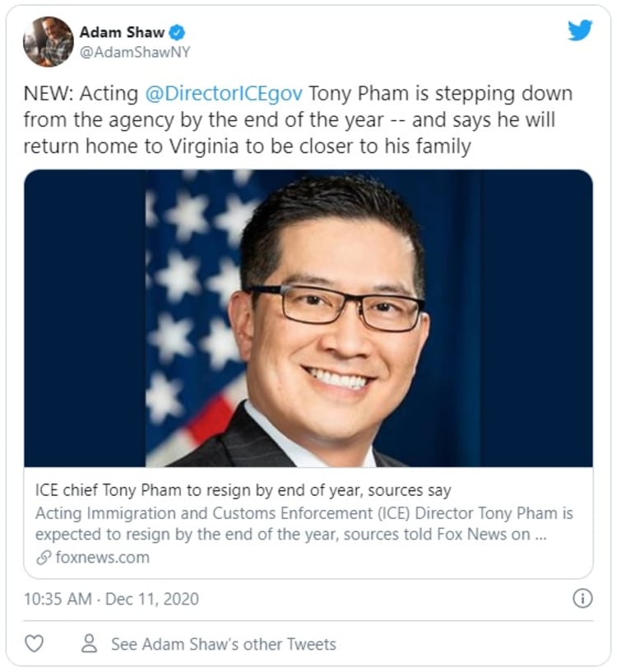Open headline 'ICE chief Tony Pham to resign'
The height and width of the screenshot is (672, 617).
pyautogui.click(x=244, y=490)
